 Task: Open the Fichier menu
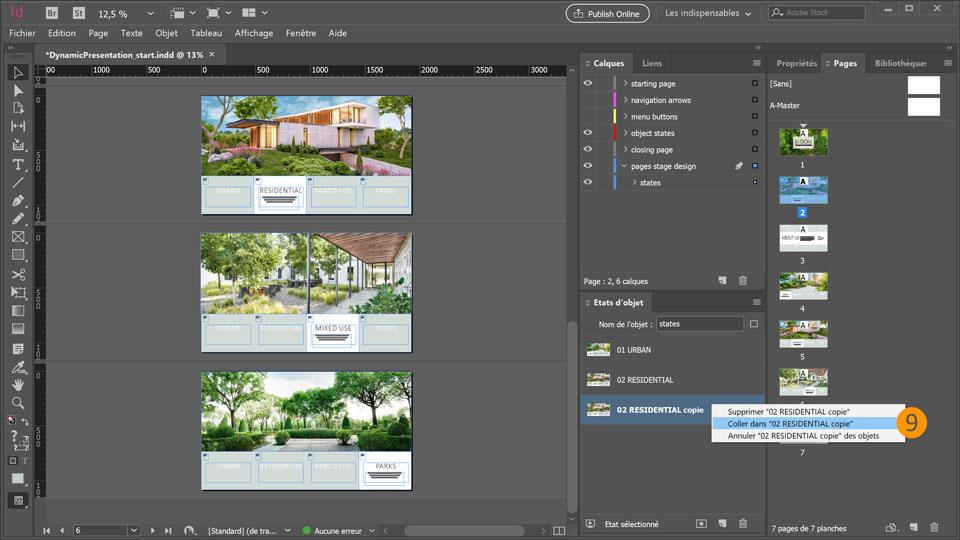click(x=22, y=33)
